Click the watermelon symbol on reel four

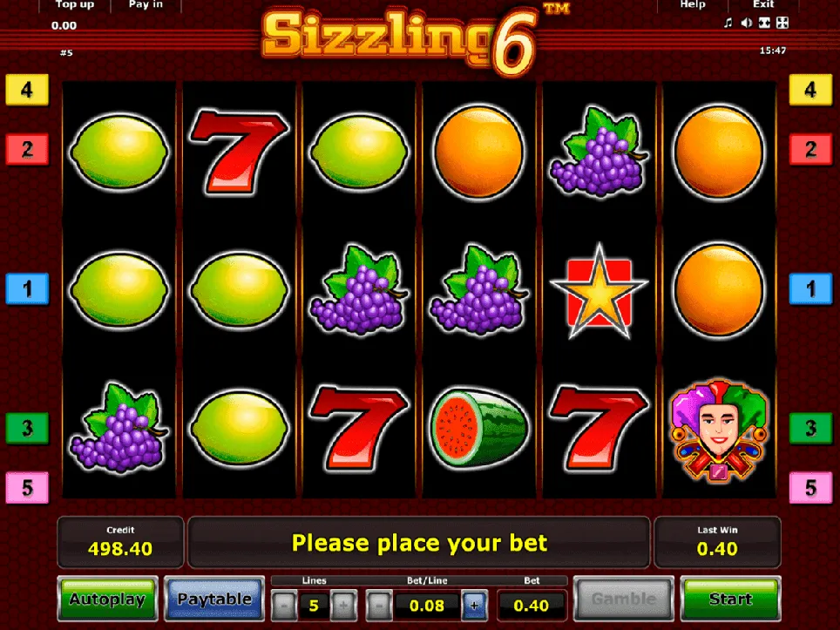click(x=479, y=428)
